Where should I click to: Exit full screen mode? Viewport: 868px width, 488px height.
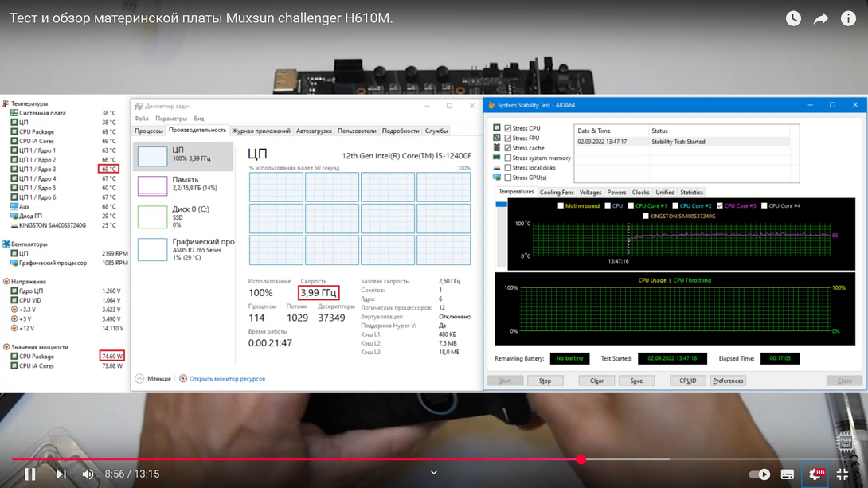pyautogui.click(x=843, y=474)
